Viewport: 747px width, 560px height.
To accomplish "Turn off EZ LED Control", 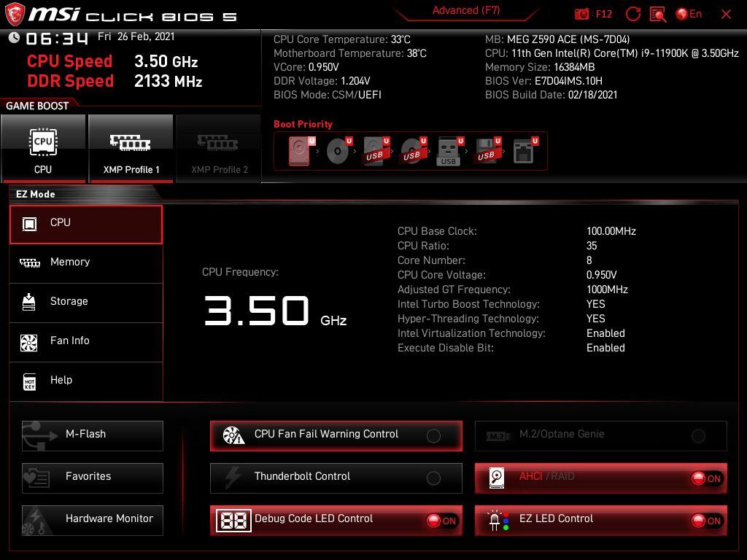I will tap(601, 521).
